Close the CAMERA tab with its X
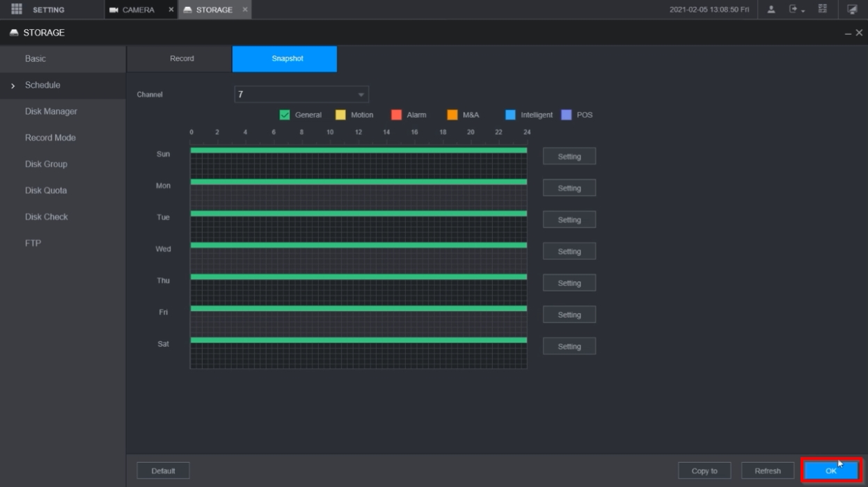The image size is (868, 487). click(x=171, y=10)
